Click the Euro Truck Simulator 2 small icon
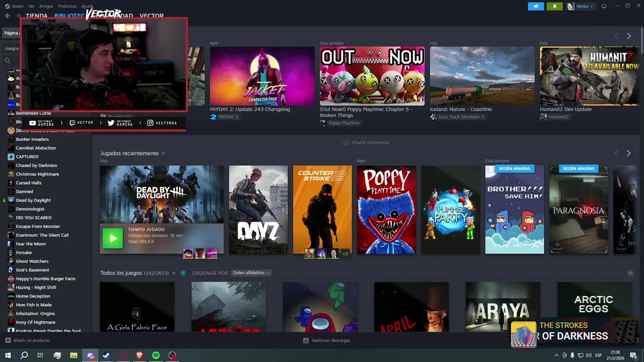Screen dimensions: 644x362 [x=433, y=117]
